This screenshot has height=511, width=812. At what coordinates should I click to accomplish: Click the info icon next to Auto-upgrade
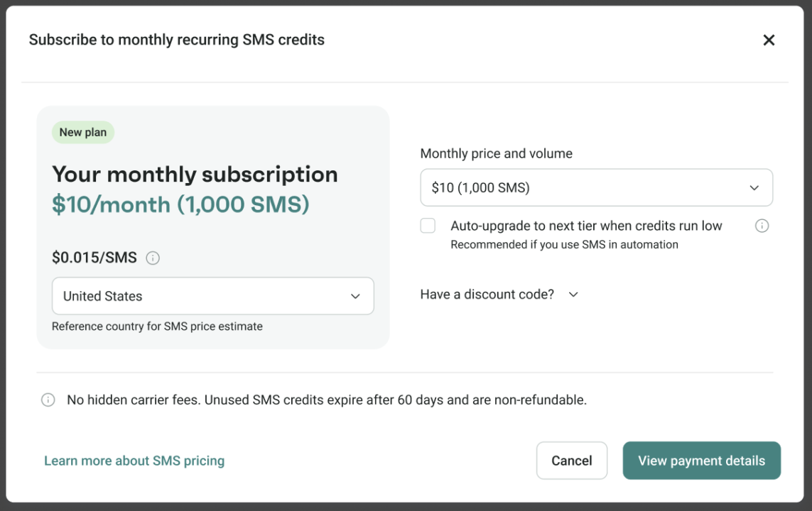pos(762,226)
